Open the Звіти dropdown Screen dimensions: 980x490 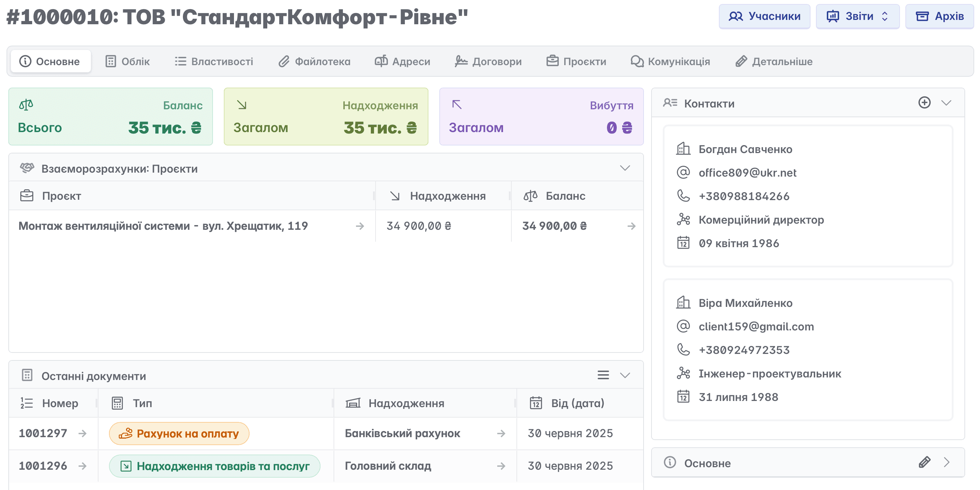click(857, 16)
